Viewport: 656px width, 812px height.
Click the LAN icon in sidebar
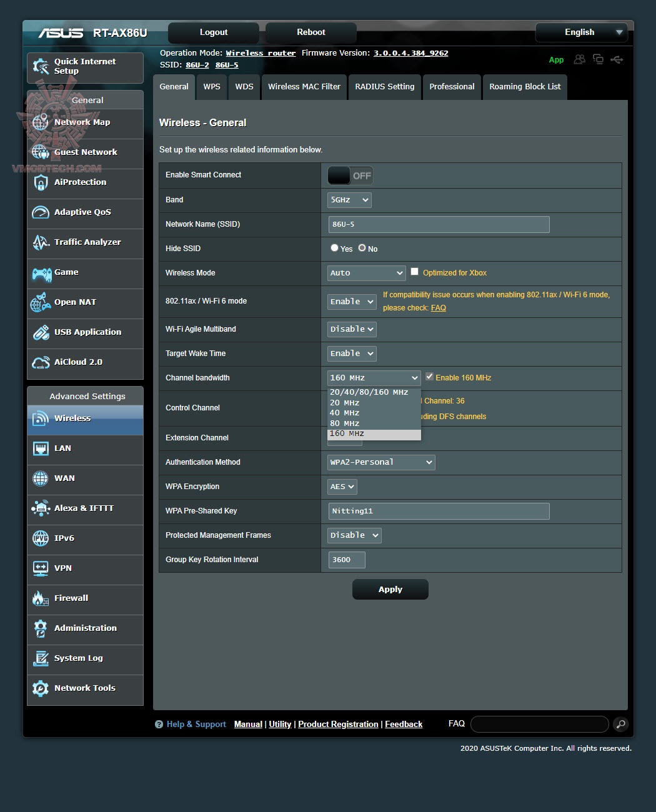[x=41, y=448]
